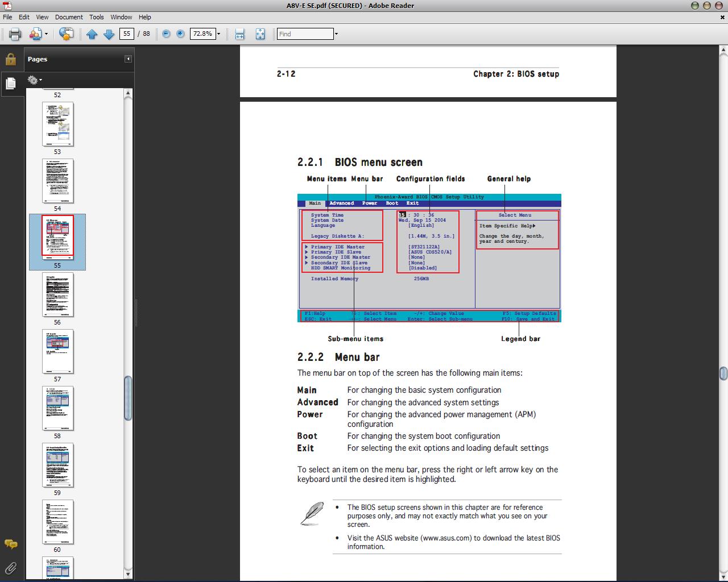The image size is (728, 582).
Task: Zoom in with the plus icon
Action: tap(180, 34)
